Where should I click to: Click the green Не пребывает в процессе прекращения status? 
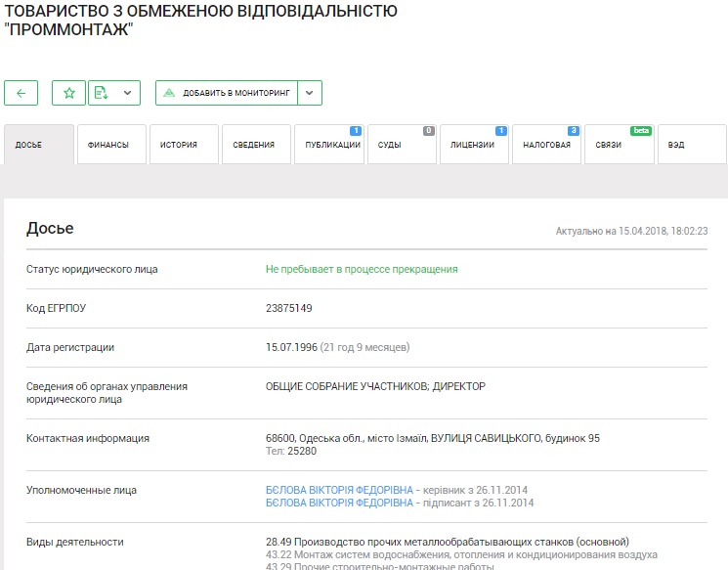[362, 269]
